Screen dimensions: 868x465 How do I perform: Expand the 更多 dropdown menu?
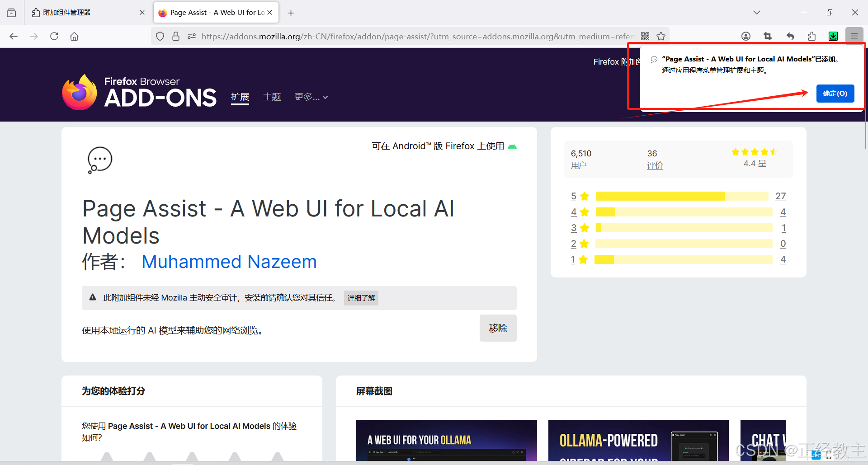(311, 97)
